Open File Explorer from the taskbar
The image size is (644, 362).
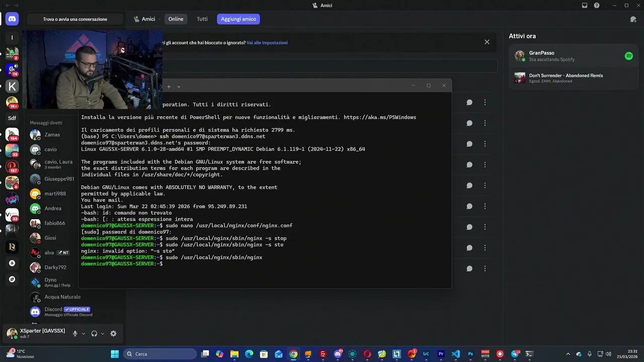(234, 354)
